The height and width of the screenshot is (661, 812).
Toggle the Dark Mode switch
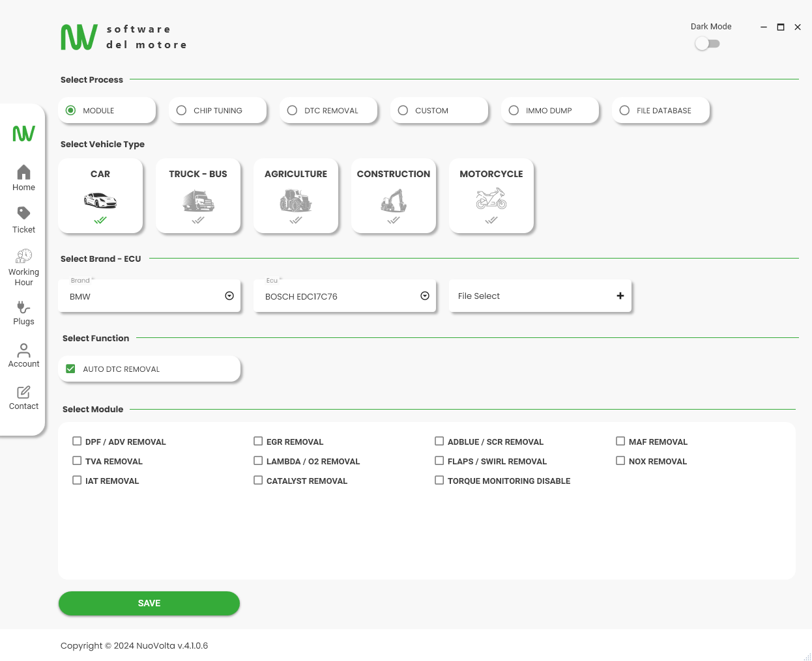click(x=707, y=44)
